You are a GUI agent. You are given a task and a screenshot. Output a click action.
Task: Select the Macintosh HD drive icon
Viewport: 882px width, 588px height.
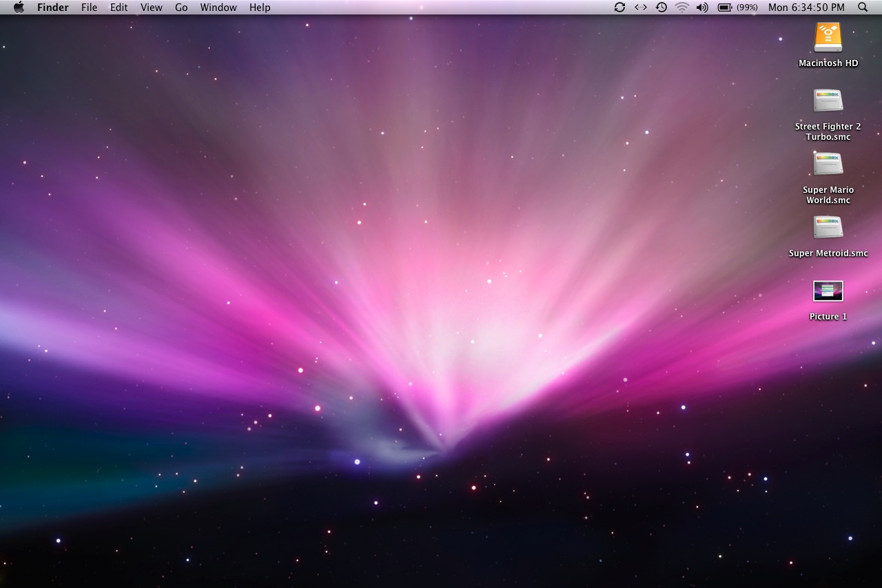tap(828, 38)
